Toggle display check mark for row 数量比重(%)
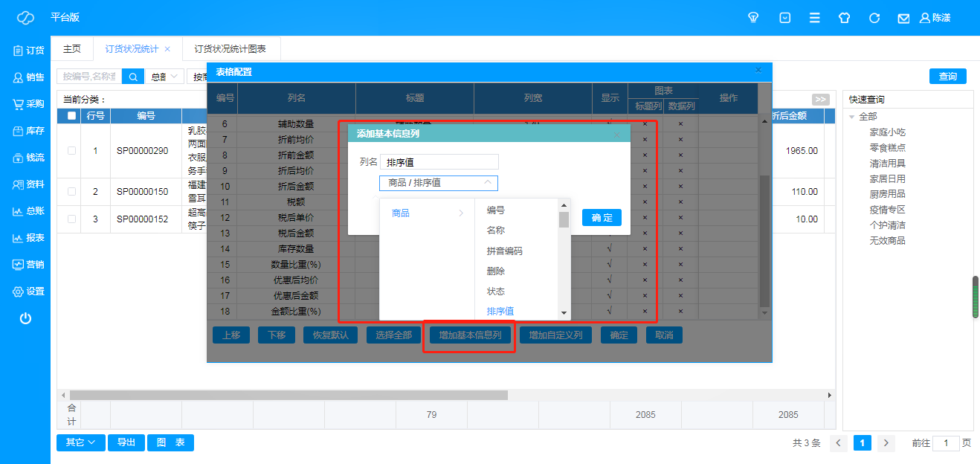Viewport: 980px width, 464px height. pyautogui.click(x=610, y=264)
